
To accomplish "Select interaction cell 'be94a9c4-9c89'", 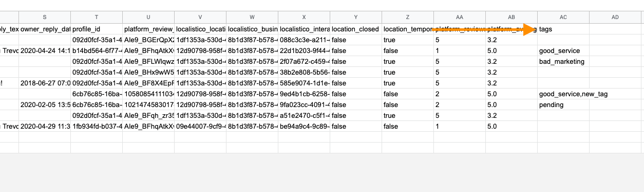I will pyautogui.click(x=304, y=127).
